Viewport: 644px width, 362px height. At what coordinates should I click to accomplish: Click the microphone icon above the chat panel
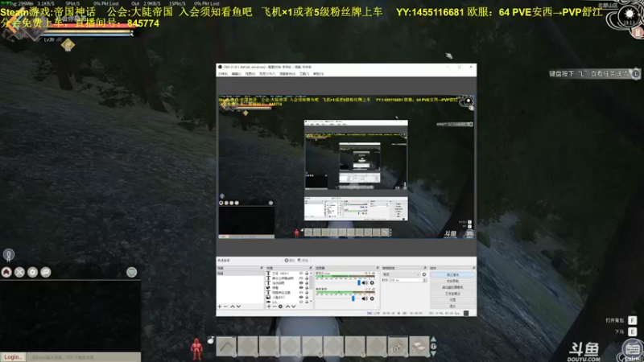[x=9, y=255]
